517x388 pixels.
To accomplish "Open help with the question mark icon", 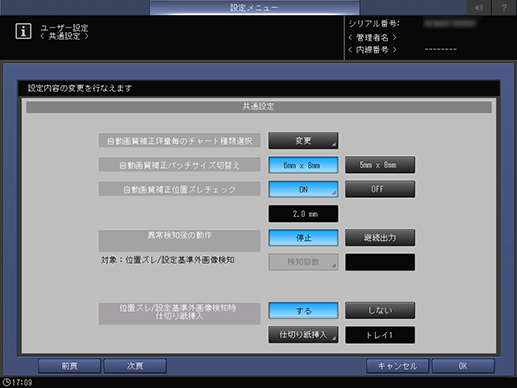I will tap(504, 7).
